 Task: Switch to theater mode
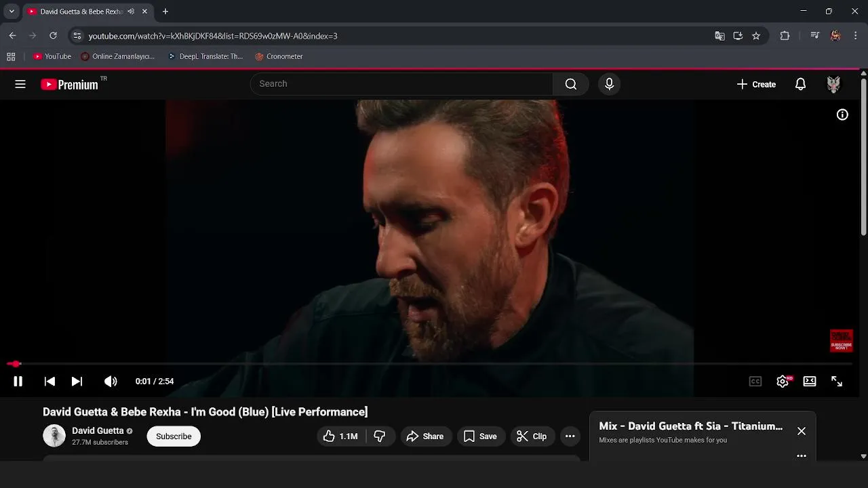[810, 382]
